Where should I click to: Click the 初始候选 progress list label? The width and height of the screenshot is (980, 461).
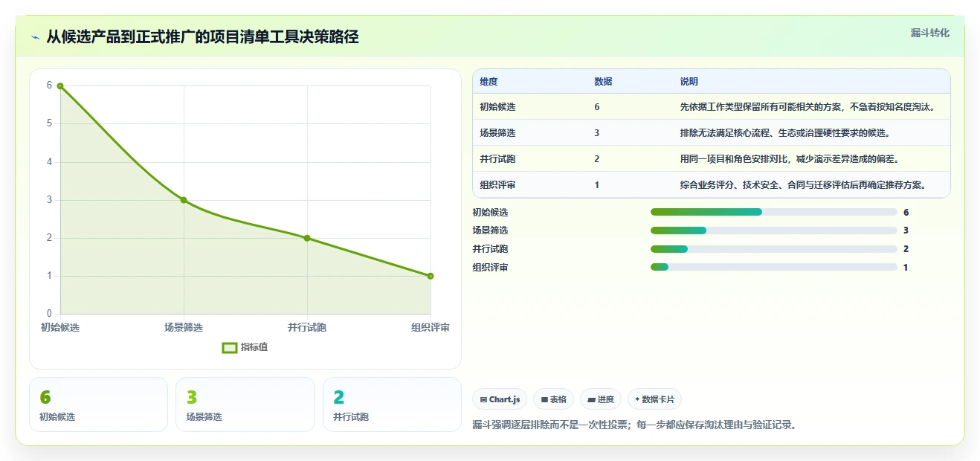point(491,212)
